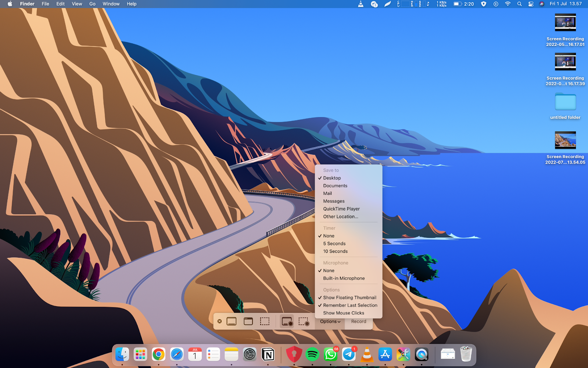Open App Store from the Dock
Viewport: 588px width, 368px height.
(x=385, y=354)
